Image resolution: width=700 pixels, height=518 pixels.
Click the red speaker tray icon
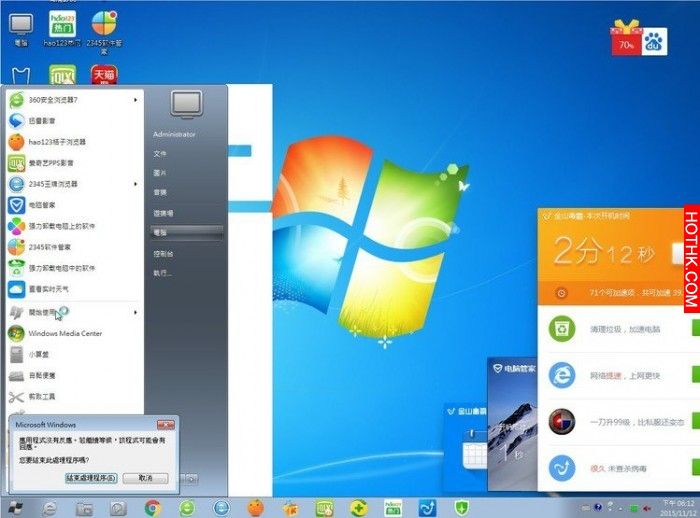(x=646, y=508)
